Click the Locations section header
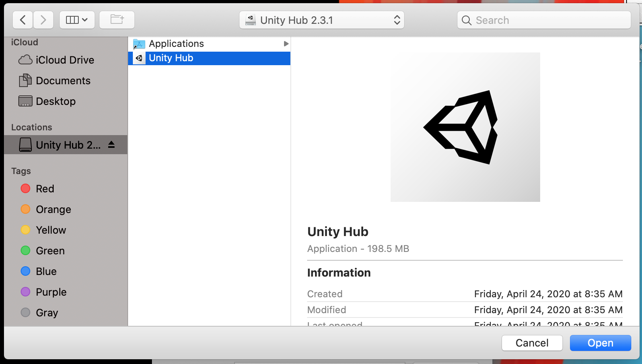 tap(31, 127)
